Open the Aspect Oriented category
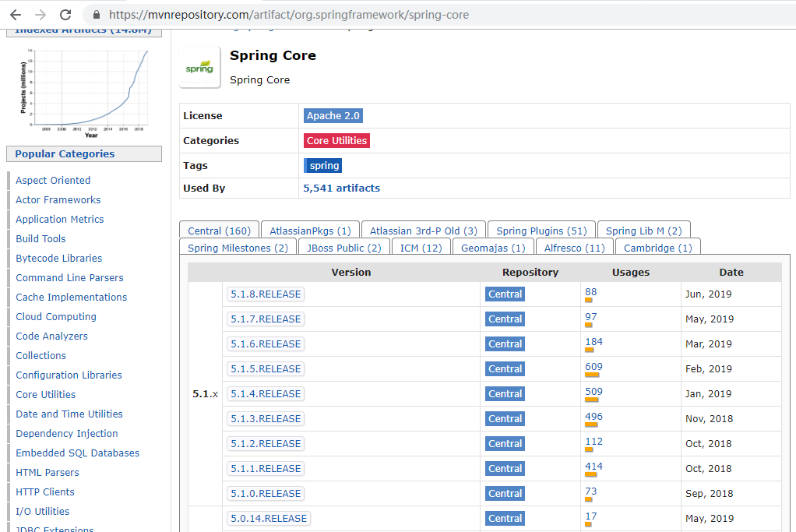The image size is (796, 532). click(x=53, y=180)
